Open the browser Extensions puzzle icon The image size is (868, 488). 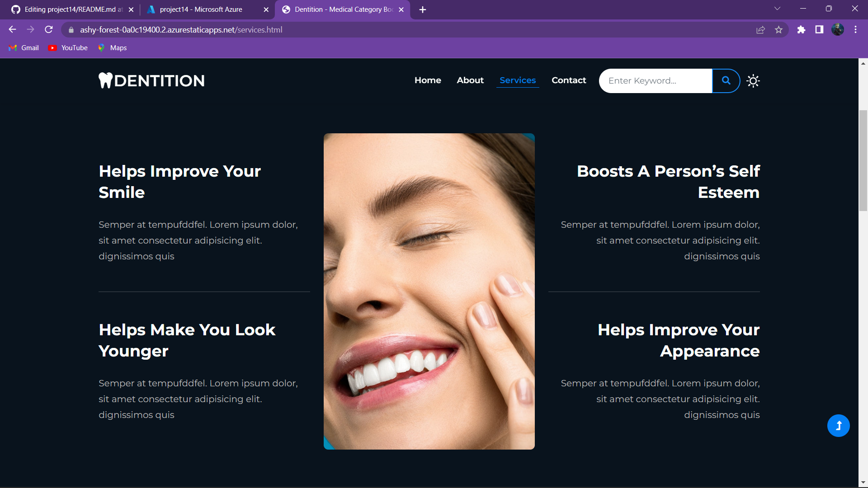(801, 30)
